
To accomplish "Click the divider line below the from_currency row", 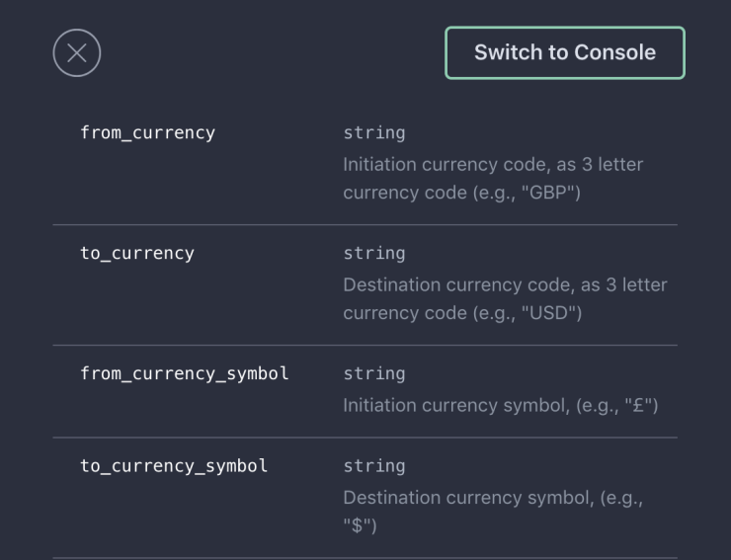I will coord(365,225).
